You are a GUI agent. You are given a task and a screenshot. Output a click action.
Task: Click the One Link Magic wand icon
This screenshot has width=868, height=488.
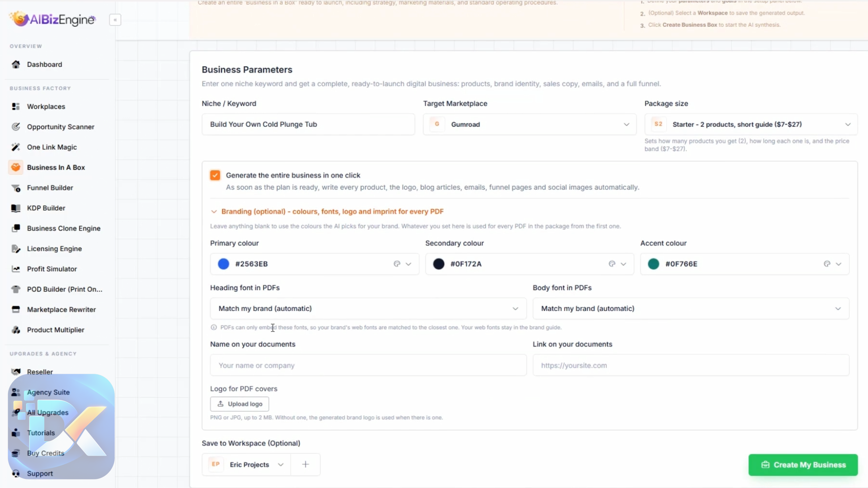pyautogui.click(x=16, y=147)
